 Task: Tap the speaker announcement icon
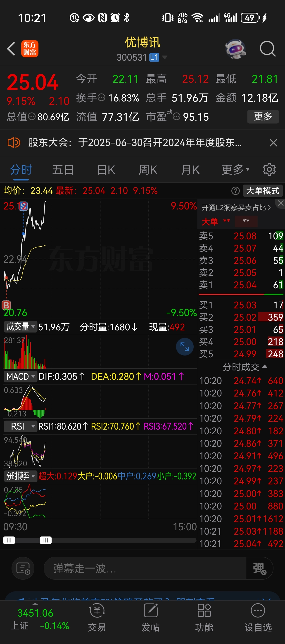click(x=14, y=143)
